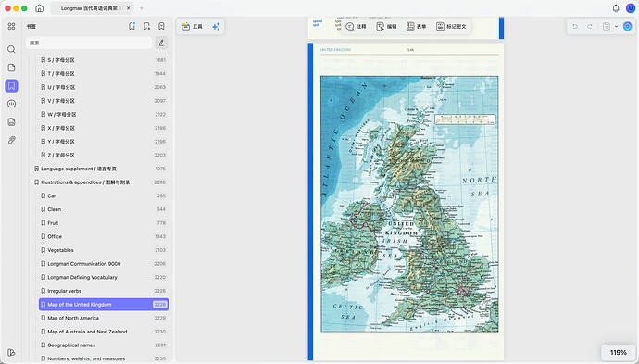Click the undo arrow
Viewport: 639px width, 364px height.
[x=575, y=27]
